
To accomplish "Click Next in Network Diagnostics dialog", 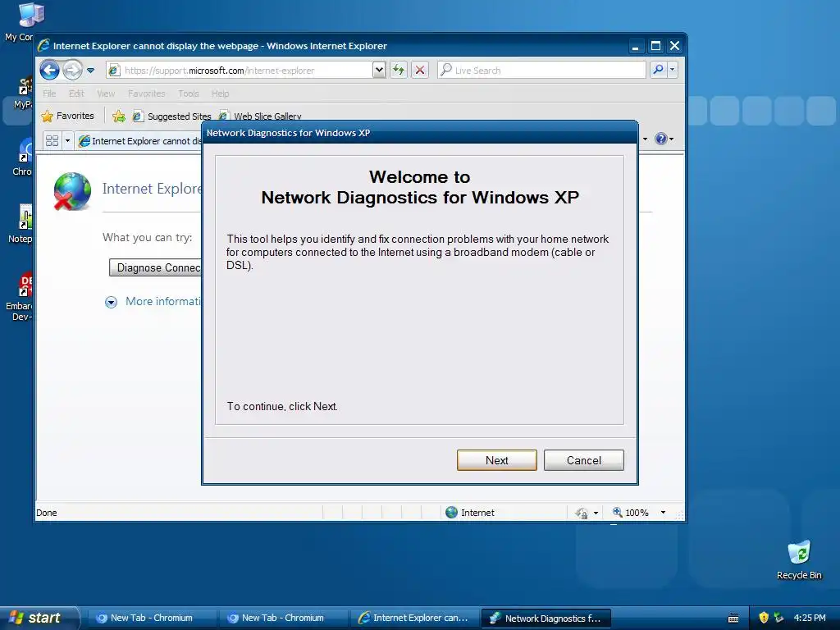I will [x=496, y=460].
